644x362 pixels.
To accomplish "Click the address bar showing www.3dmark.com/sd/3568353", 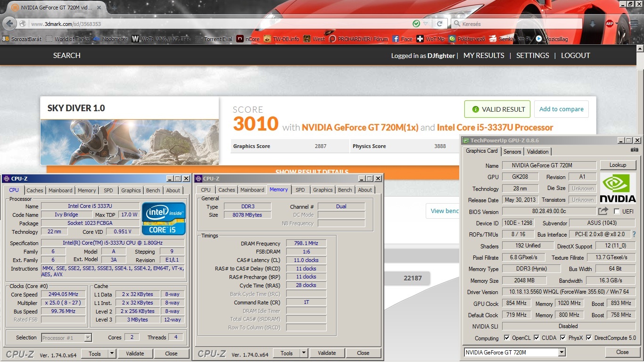I will click(x=217, y=24).
